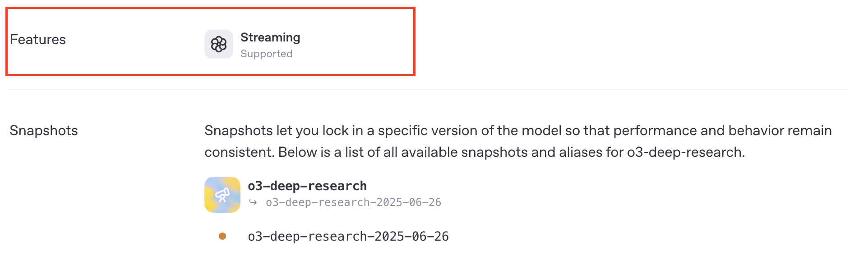Select the o3-deep-research-2025-06-26 snapshot list entry

(x=348, y=236)
